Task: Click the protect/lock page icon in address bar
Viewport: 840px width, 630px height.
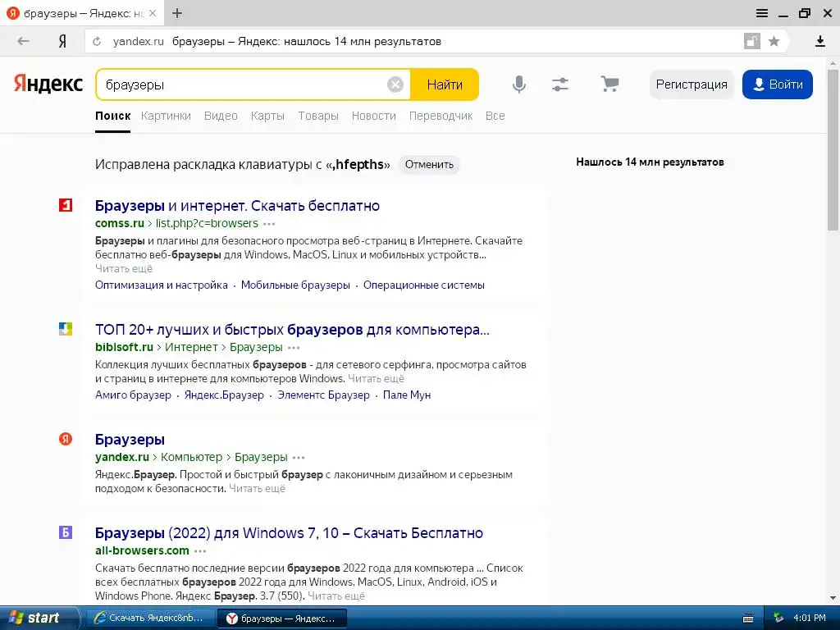Action: (x=751, y=41)
